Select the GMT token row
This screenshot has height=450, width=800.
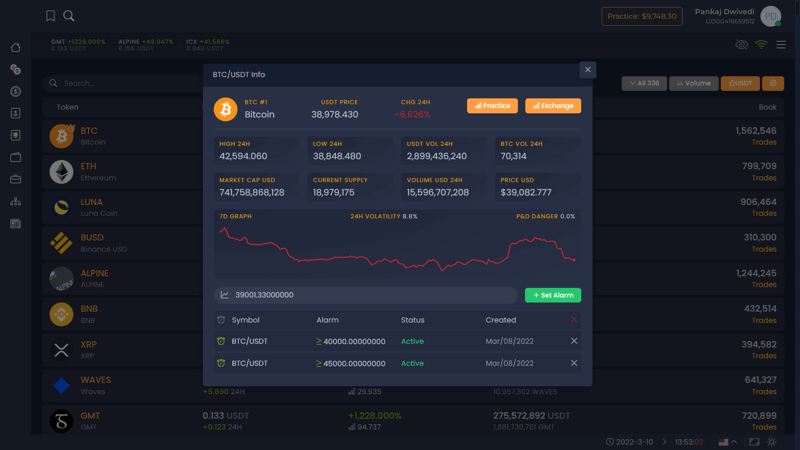click(413, 421)
